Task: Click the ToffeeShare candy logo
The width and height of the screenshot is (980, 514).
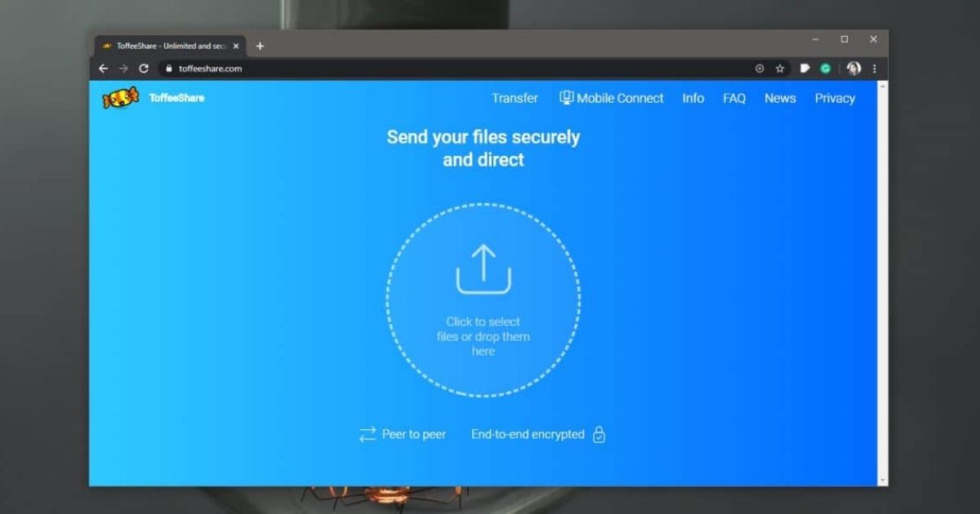Action: click(120, 98)
